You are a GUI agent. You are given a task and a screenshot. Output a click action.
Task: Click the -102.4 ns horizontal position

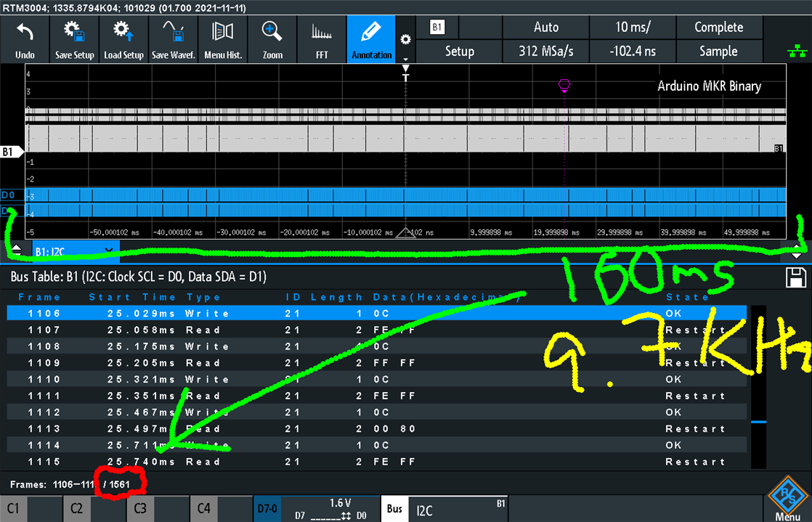pyautogui.click(x=633, y=52)
